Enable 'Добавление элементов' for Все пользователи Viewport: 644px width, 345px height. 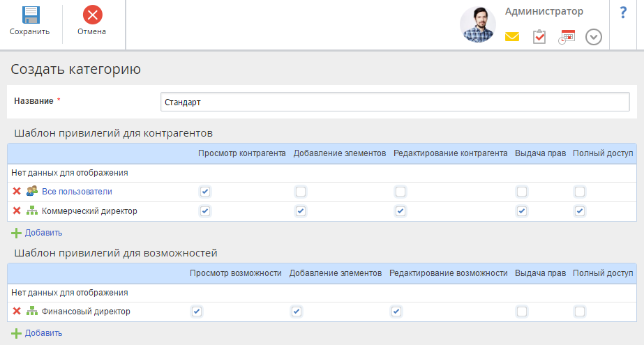tap(301, 192)
